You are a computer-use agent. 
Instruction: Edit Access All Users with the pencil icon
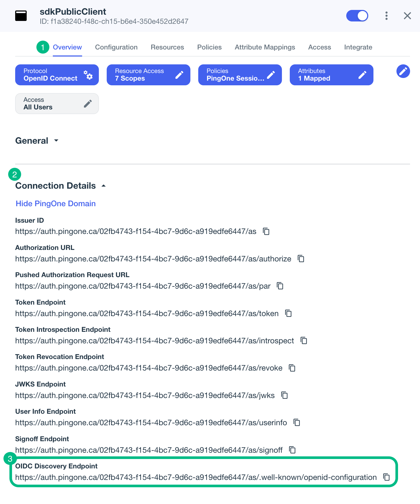click(88, 103)
